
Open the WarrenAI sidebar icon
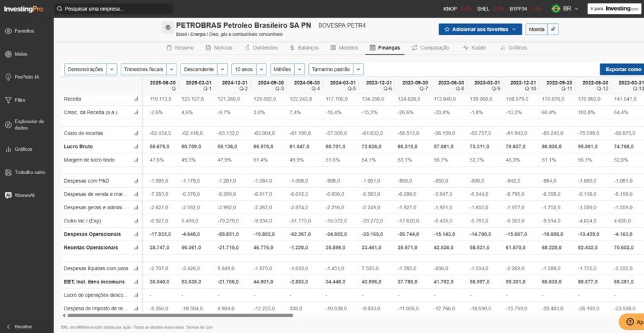click(8, 195)
